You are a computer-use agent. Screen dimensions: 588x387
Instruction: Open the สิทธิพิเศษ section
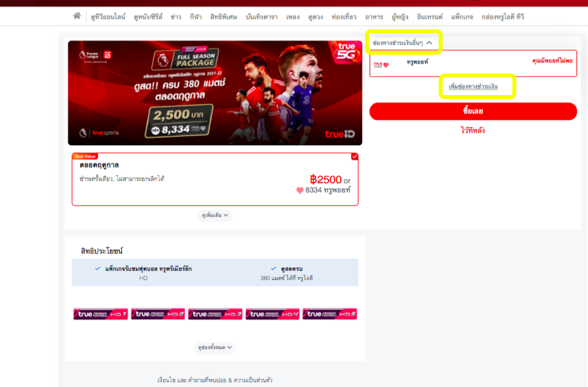click(x=224, y=17)
